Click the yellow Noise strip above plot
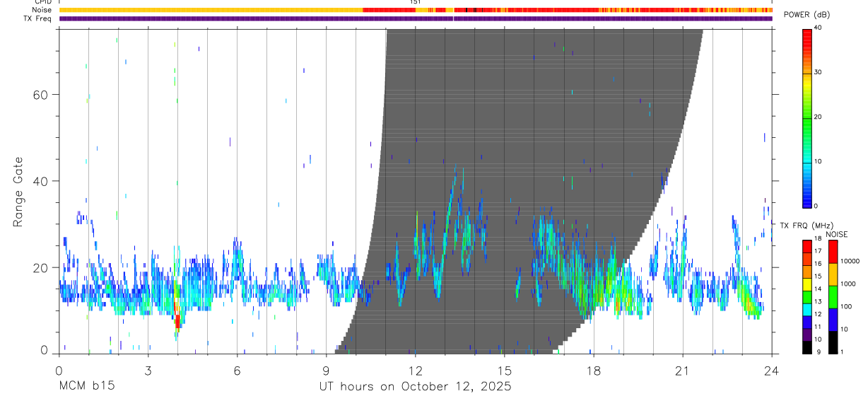868x401 pixels. point(211,10)
